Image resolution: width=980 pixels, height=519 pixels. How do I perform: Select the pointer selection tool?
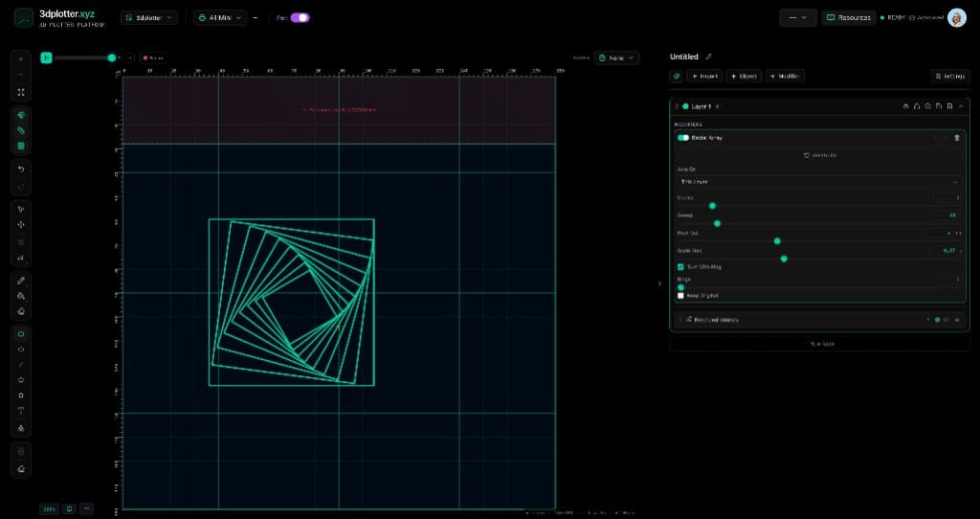pyautogui.click(x=21, y=210)
